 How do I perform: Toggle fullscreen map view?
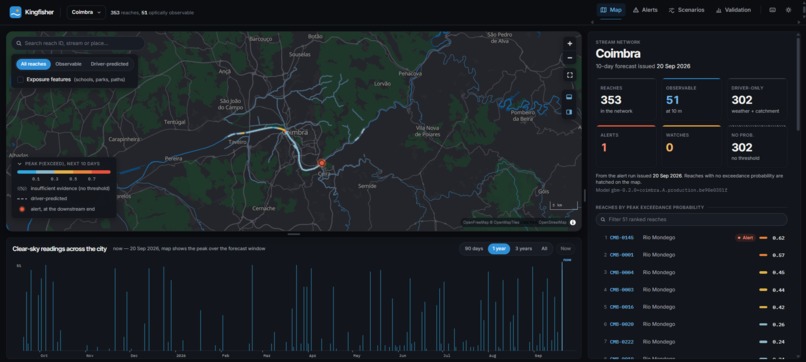pyautogui.click(x=570, y=75)
